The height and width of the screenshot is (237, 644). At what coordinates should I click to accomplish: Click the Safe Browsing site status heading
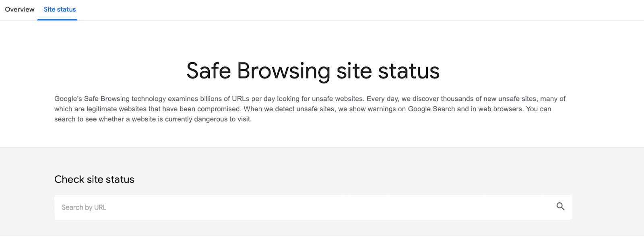[313, 71]
